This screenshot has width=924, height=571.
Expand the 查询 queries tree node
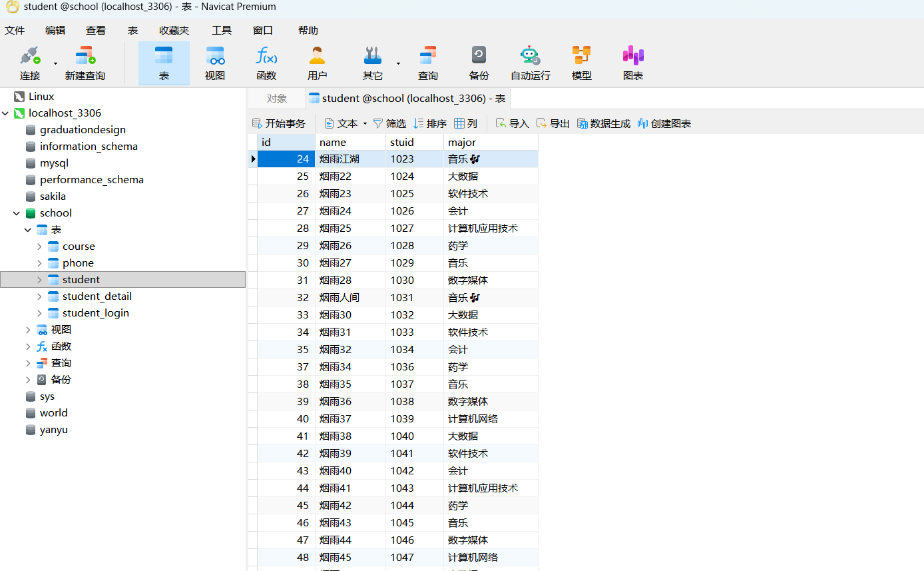28,363
